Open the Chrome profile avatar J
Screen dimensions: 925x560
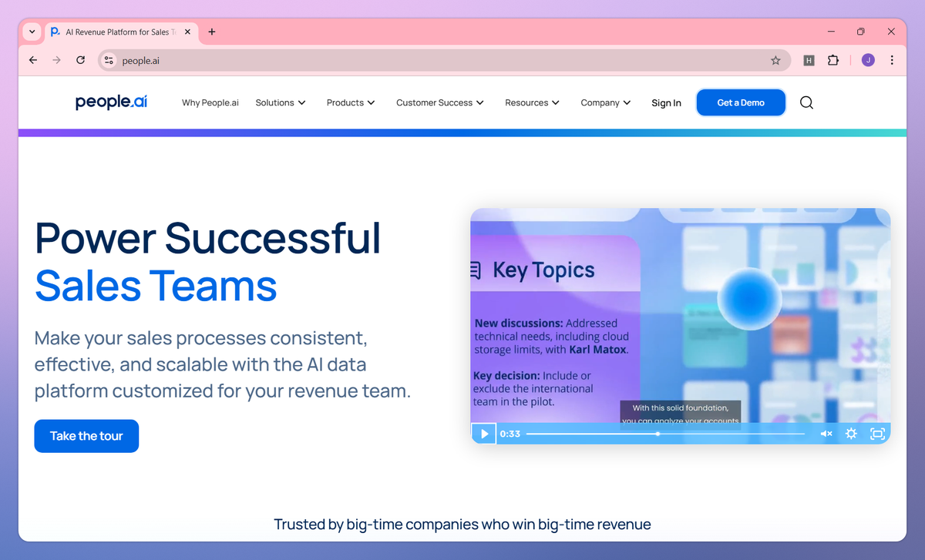[x=868, y=60]
